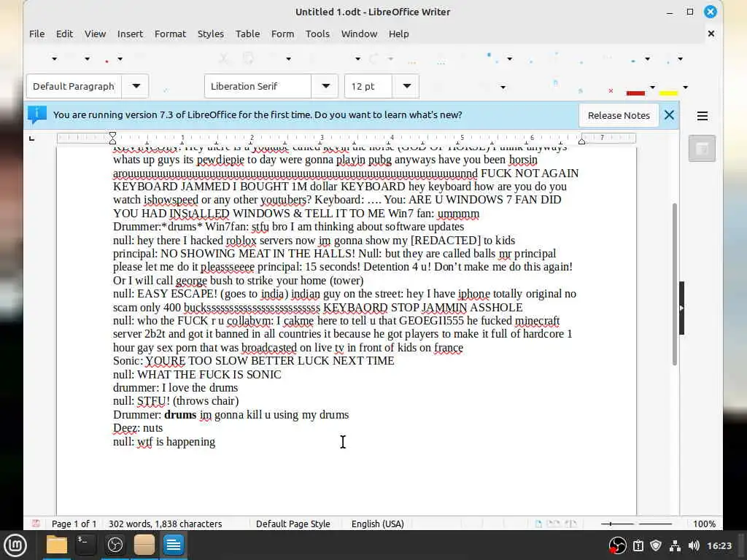747x560 pixels.
Task: Open the Form menu
Action: 282,34
